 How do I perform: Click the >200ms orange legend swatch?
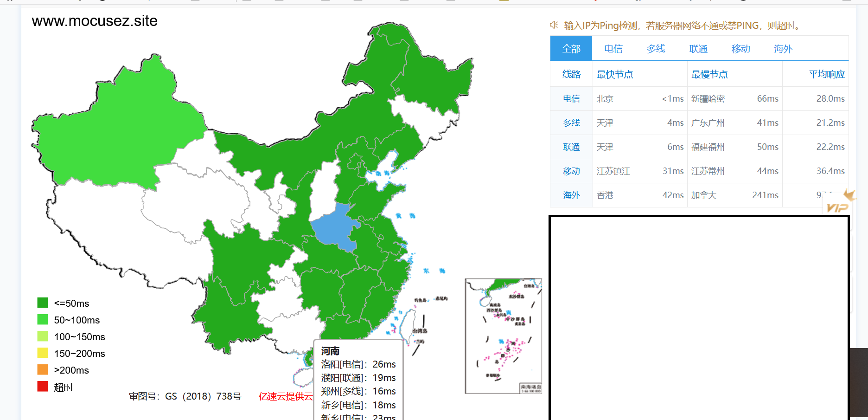tap(43, 369)
